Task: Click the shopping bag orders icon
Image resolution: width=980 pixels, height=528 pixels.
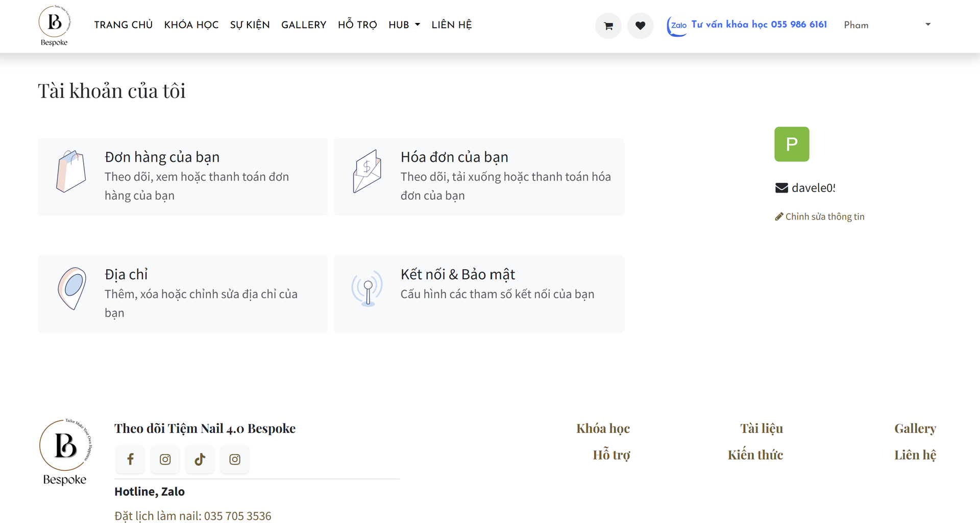Action: click(x=71, y=172)
